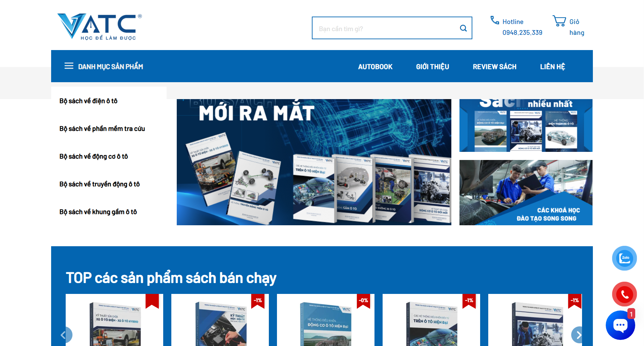Go to next bestseller carousel slide
Image resolution: width=644 pixels, height=346 pixels.
point(578,335)
